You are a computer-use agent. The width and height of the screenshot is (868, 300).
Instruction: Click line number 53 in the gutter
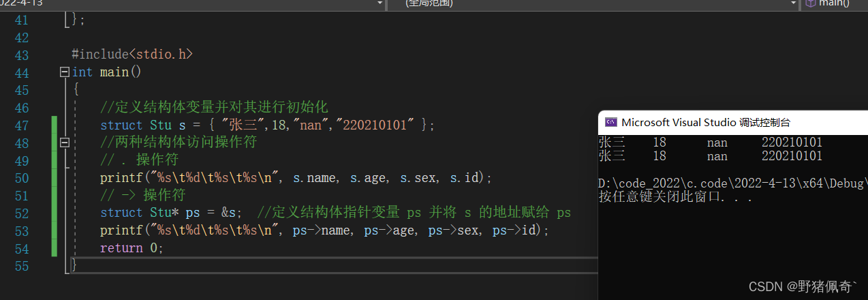21,231
